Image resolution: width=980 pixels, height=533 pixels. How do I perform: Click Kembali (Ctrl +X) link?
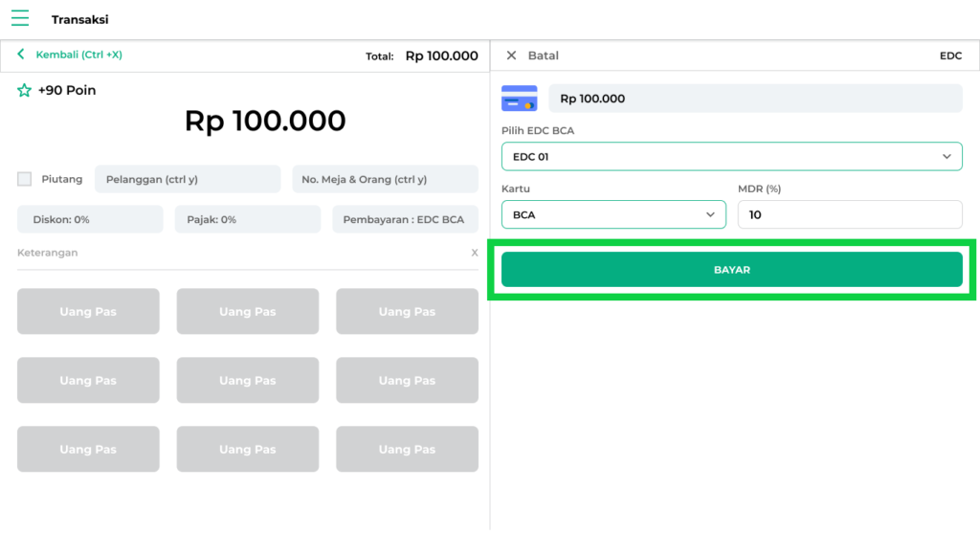78,55
